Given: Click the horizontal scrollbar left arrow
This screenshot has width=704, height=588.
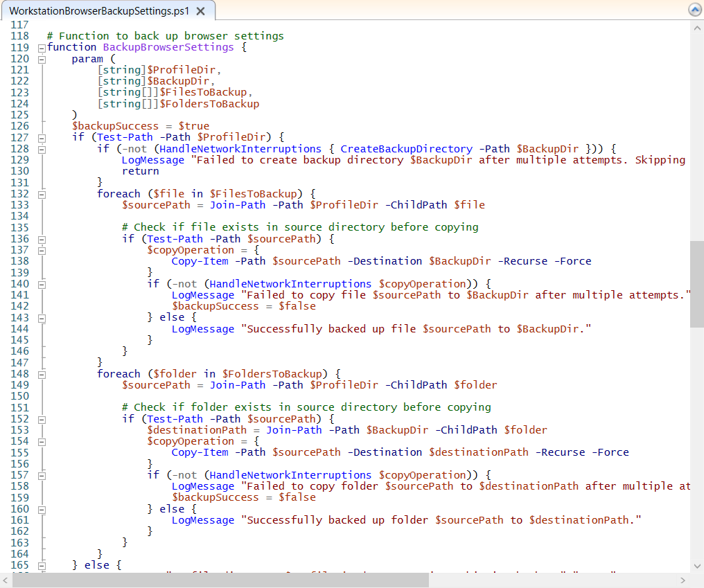Looking at the screenshot, I should [6, 580].
